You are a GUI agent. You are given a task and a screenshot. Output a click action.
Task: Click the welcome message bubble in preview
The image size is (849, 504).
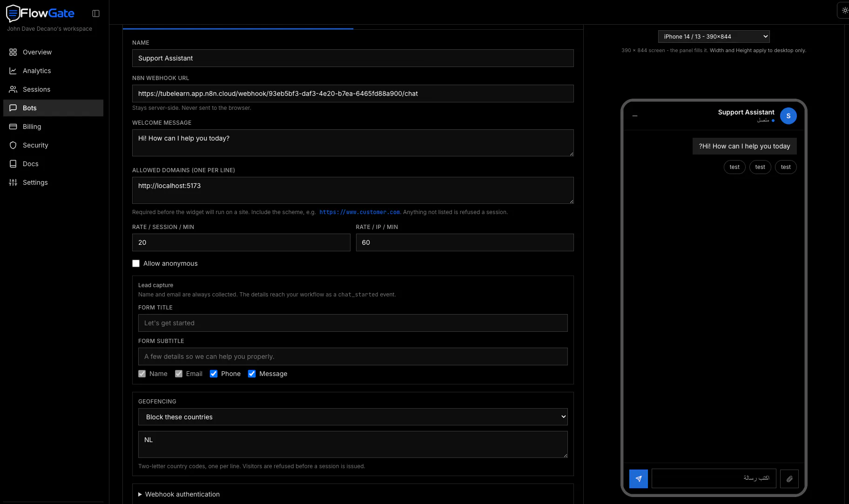tap(744, 146)
